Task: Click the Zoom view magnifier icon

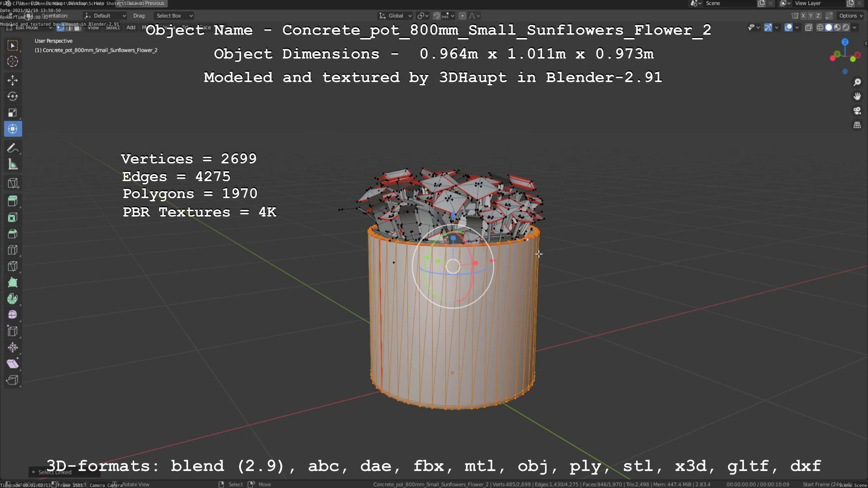Action: coord(857,82)
